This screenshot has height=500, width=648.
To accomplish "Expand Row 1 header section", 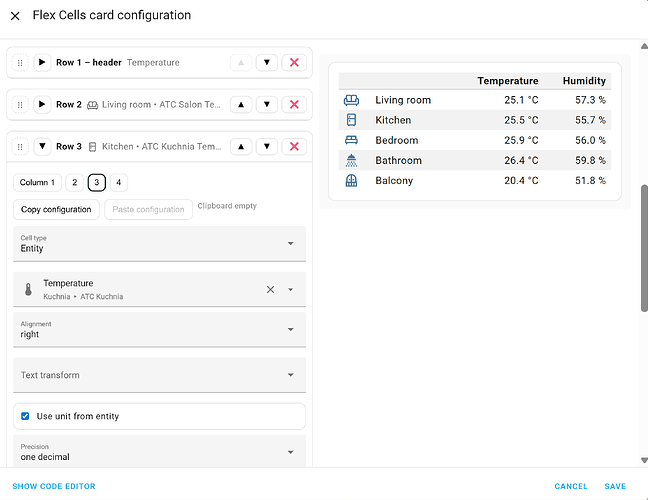I will pyautogui.click(x=42, y=63).
